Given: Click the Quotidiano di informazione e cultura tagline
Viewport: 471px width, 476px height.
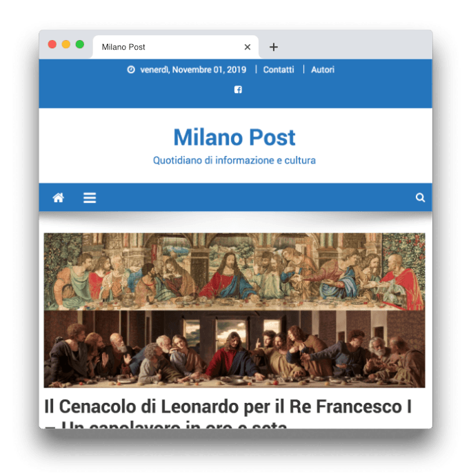Looking at the screenshot, I should [x=234, y=160].
